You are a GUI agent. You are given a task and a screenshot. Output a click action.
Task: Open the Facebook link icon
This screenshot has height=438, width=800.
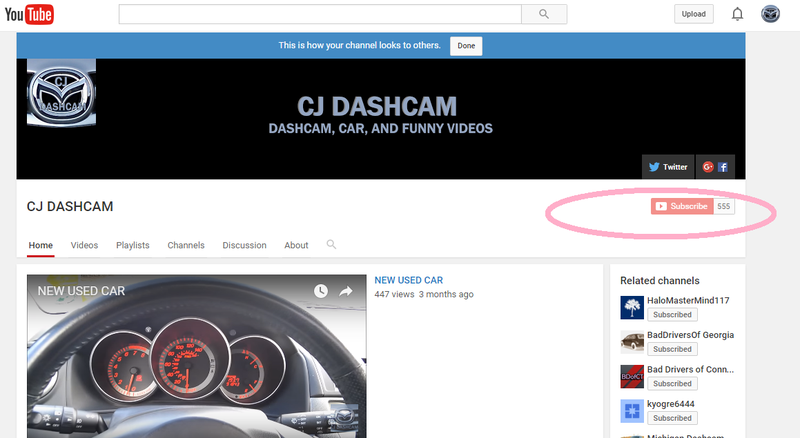(x=723, y=167)
